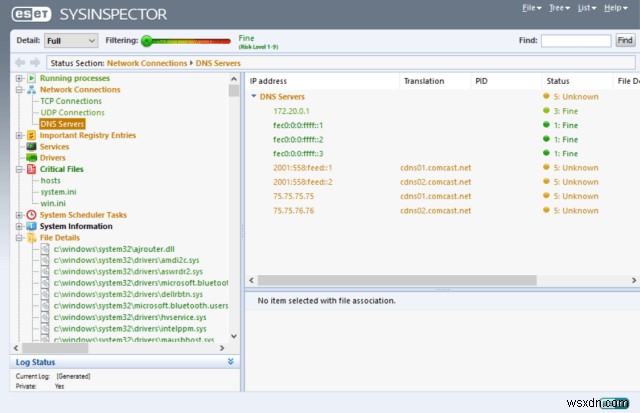Expand the Running processes tree node
Screen dimensions: 640x413
19,78
